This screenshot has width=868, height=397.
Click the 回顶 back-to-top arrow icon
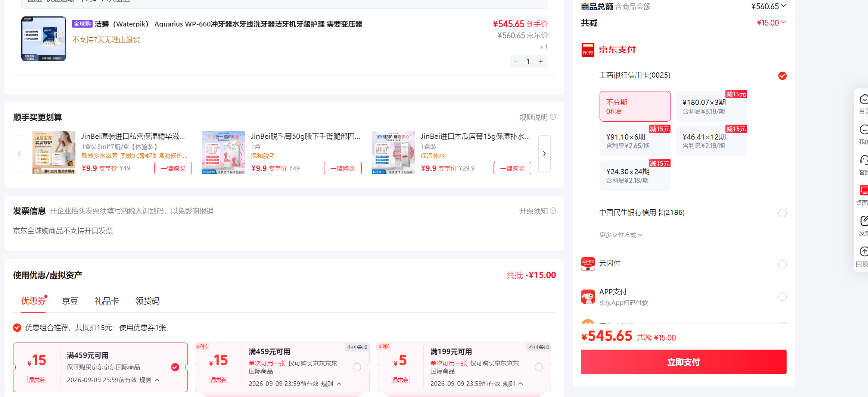click(x=864, y=251)
